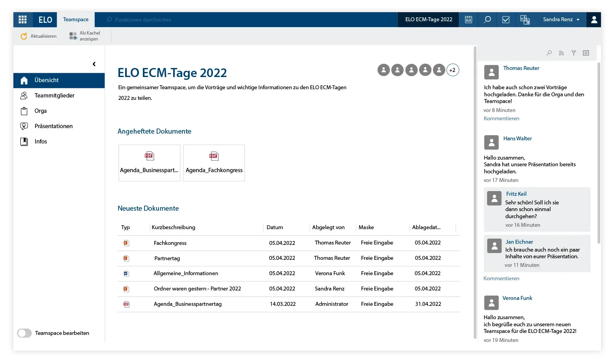Screen dimensions: 614x364
Task: Focus the Funktionen durchsuchen search field
Action: click(x=246, y=20)
